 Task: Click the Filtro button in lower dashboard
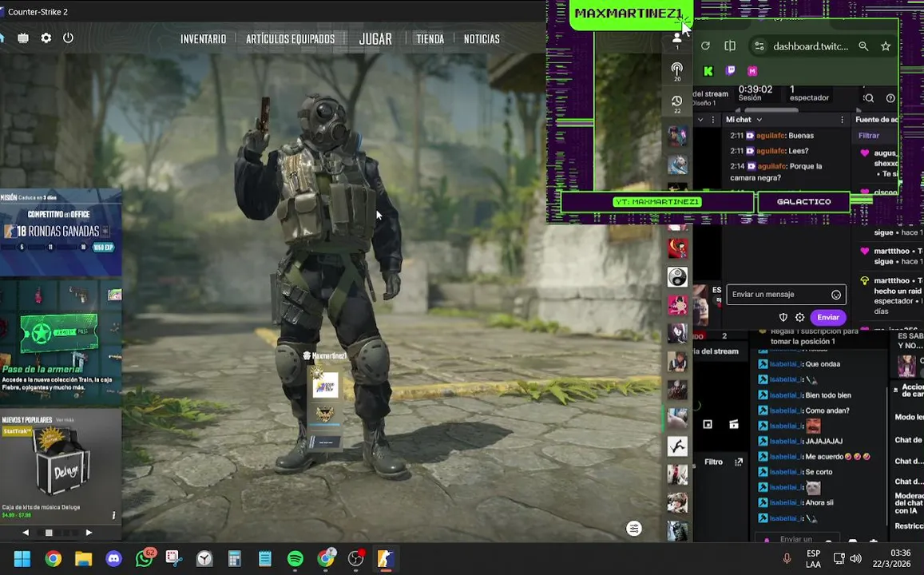[713, 462]
